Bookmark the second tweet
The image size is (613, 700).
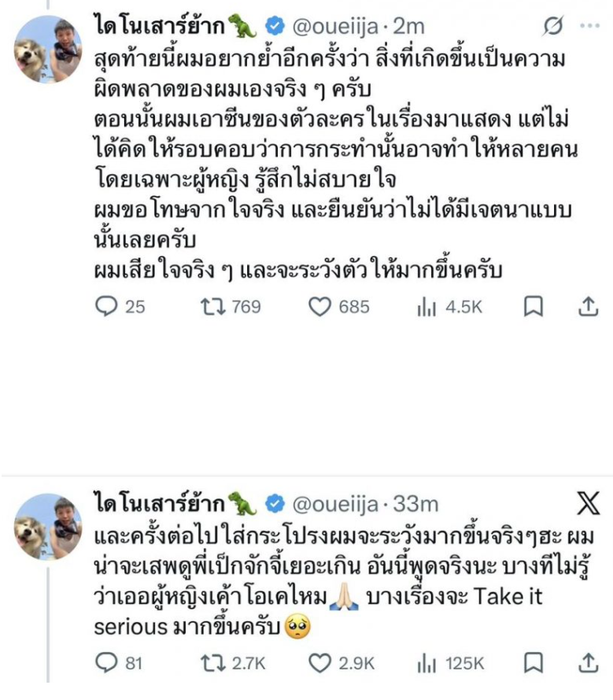534,664
